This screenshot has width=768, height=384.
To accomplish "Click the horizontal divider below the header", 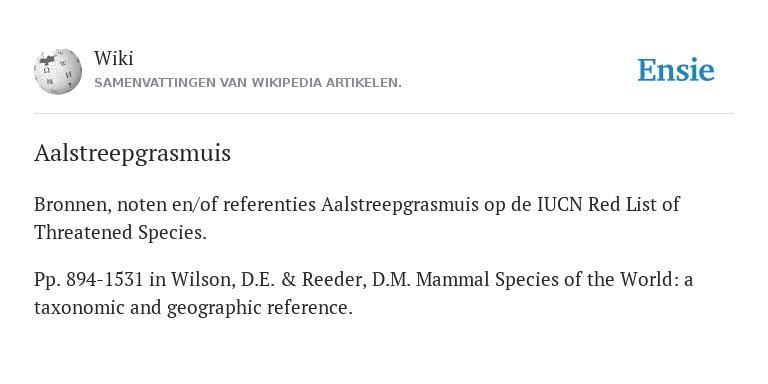I will pos(384,114).
